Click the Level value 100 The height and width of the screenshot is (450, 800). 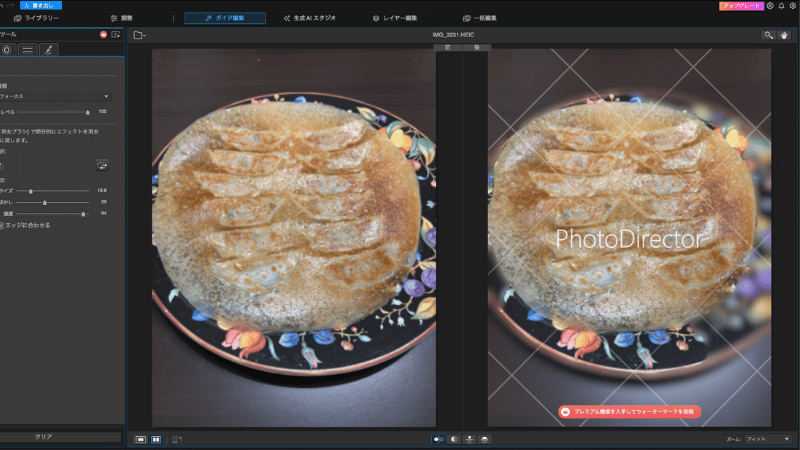[103, 111]
